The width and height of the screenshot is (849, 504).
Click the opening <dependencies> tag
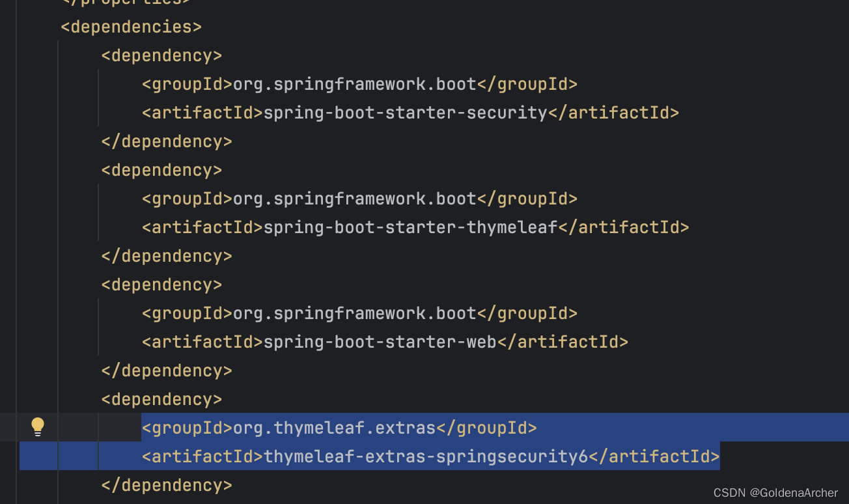click(131, 27)
